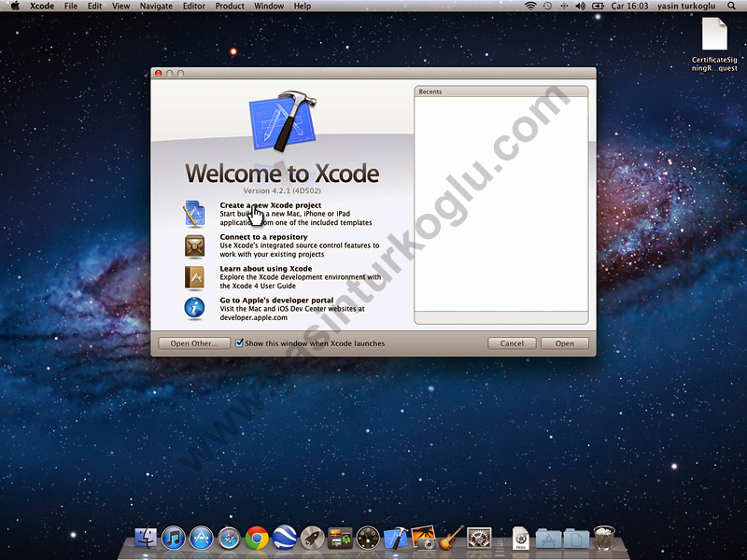
Task: Open the Window menu
Action: click(x=269, y=6)
